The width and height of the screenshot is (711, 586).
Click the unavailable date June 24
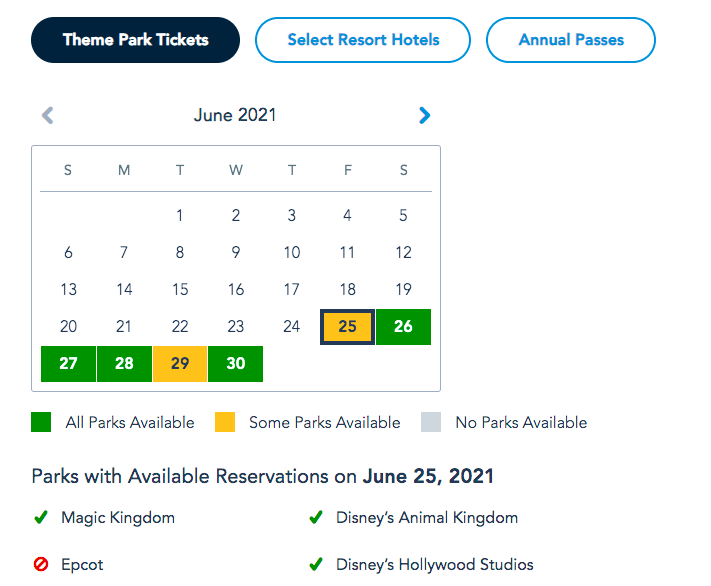pos(292,327)
